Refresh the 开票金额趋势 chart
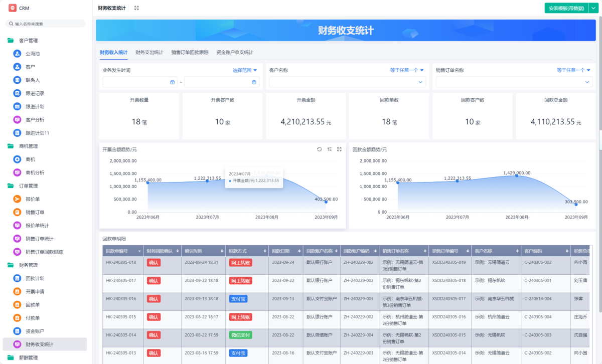 [x=319, y=149]
